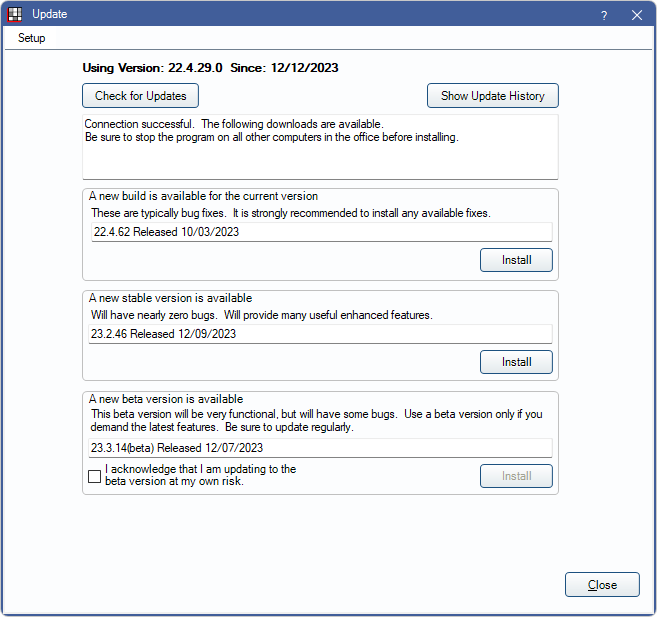This screenshot has height=617, width=657.
Task: Install the 23.2.46 stable version
Action: [516, 362]
